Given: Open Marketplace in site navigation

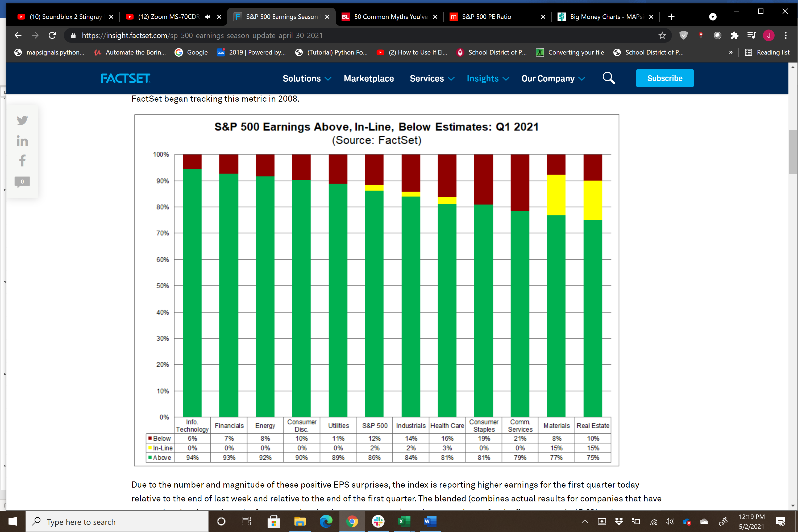Looking at the screenshot, I should click(369, 78).
